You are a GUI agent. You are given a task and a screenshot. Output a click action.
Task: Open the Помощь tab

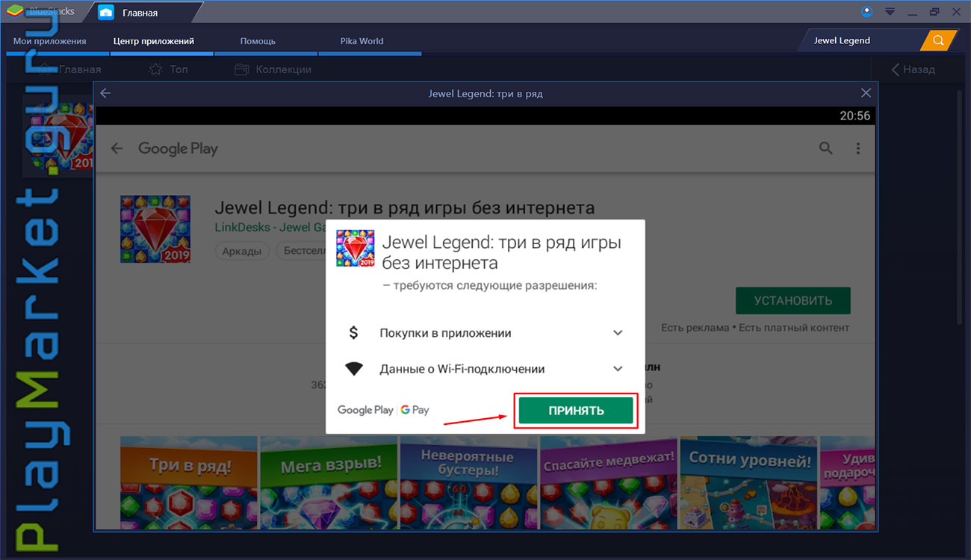(258, 41)
